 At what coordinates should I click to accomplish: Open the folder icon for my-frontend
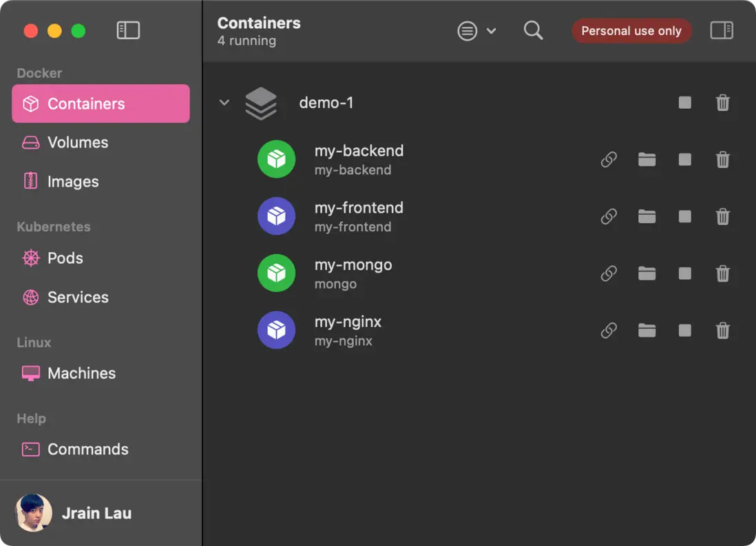[647, 217]
